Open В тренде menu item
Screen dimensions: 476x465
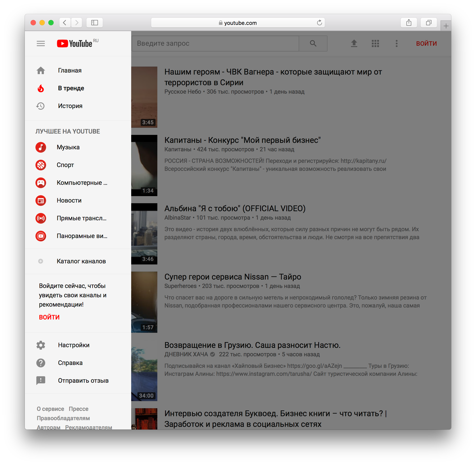pyautogui.click(x=71, y=88)
